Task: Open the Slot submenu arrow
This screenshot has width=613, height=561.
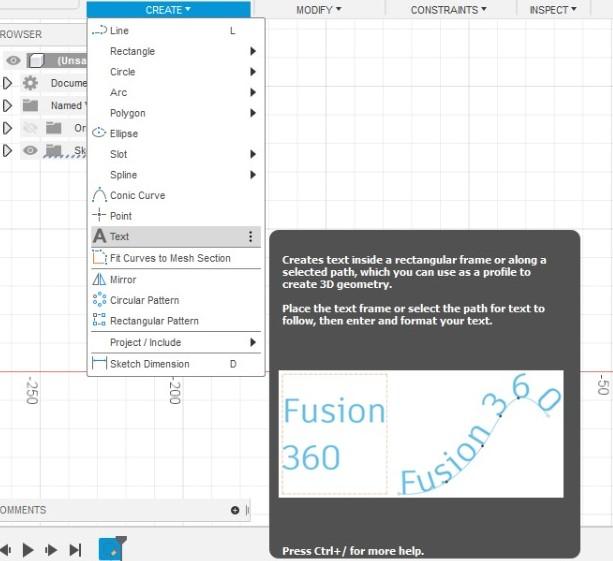Action: pyautogui.click(x=253, y=154)
